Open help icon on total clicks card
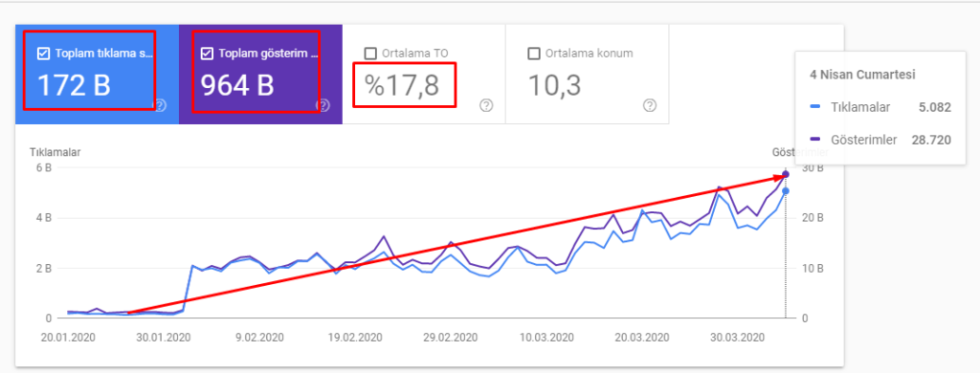 click(160, 105)
